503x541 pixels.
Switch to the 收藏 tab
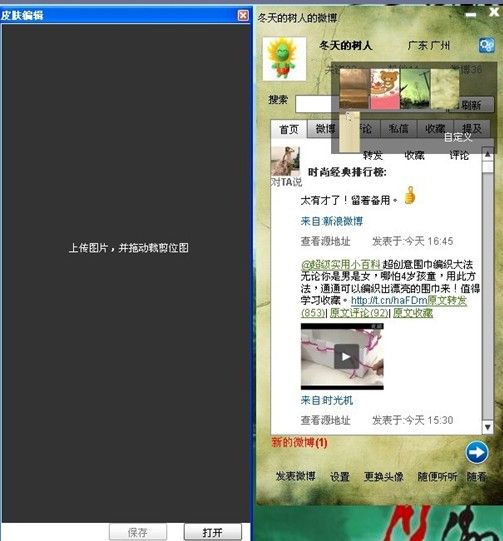pyautogui.click(x=435, y=129)
